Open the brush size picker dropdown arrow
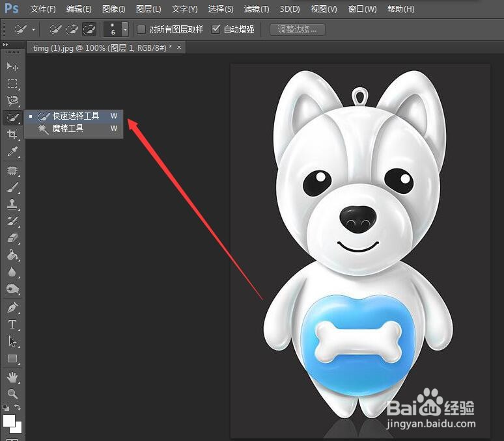Viewport: 504px width, 441px height. coord(126,29)
